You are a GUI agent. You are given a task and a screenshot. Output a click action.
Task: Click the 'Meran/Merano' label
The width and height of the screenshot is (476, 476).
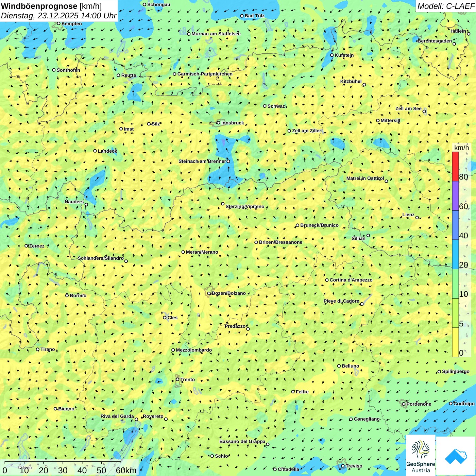[x=202, y=252]
